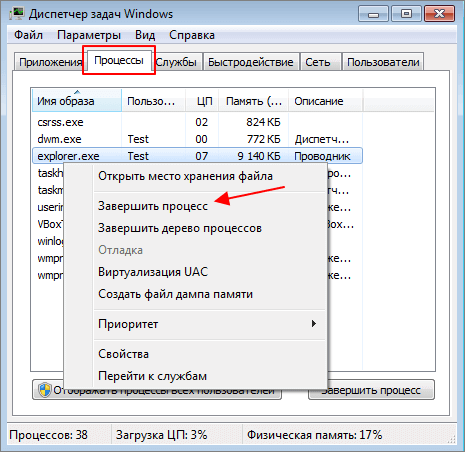Screen dimensions: 465x452
Task: Choose Виртуализация UAC menu entry
Action: [x=209, y=272]
